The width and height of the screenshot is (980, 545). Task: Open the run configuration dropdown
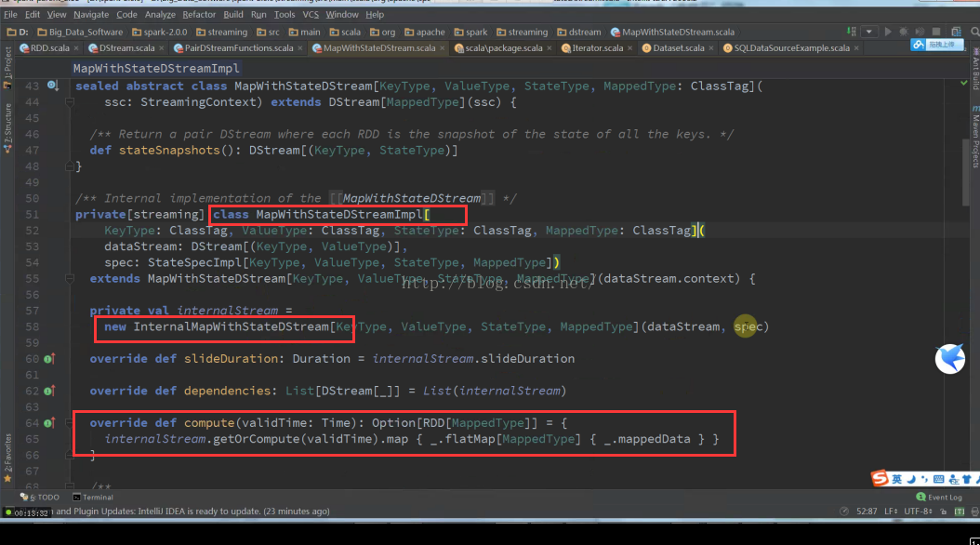[x=868, y=32]
